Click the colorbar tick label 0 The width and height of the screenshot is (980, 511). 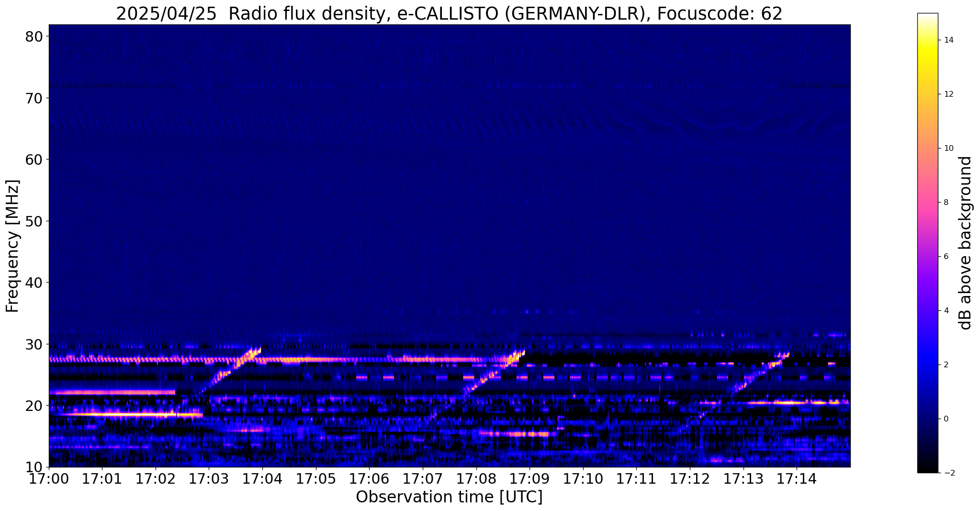pos(946,419)
